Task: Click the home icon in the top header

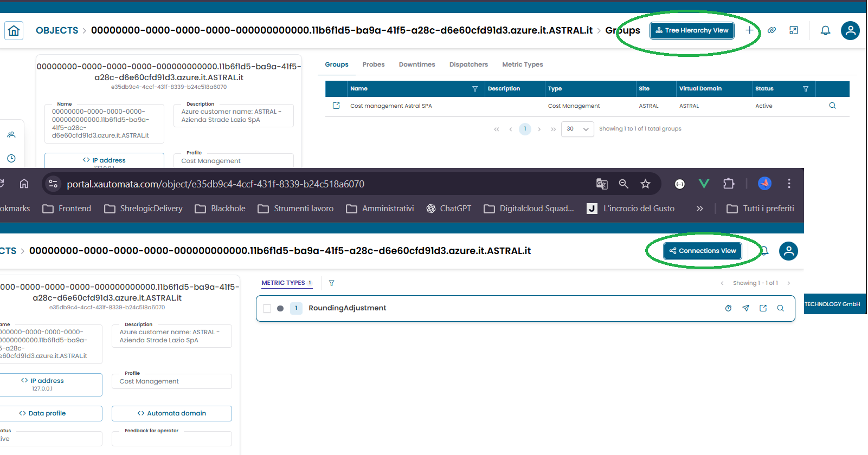Action: pos(14,30)
